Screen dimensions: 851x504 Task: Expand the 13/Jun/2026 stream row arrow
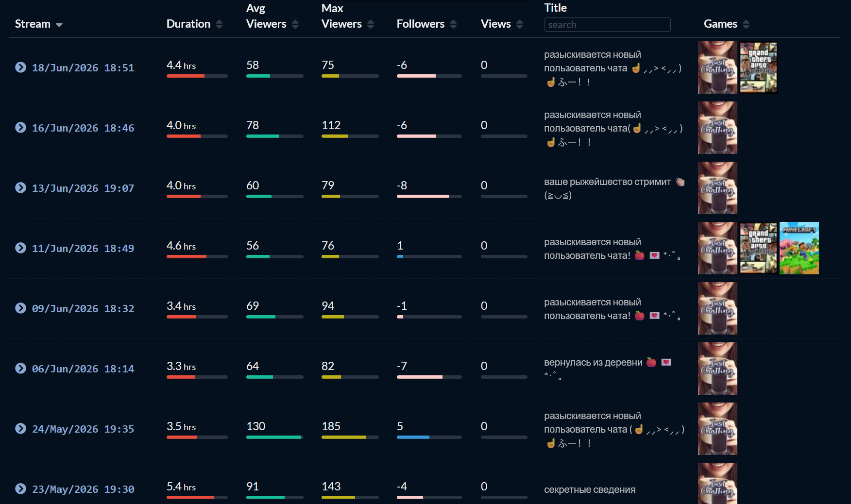[20, 187]
